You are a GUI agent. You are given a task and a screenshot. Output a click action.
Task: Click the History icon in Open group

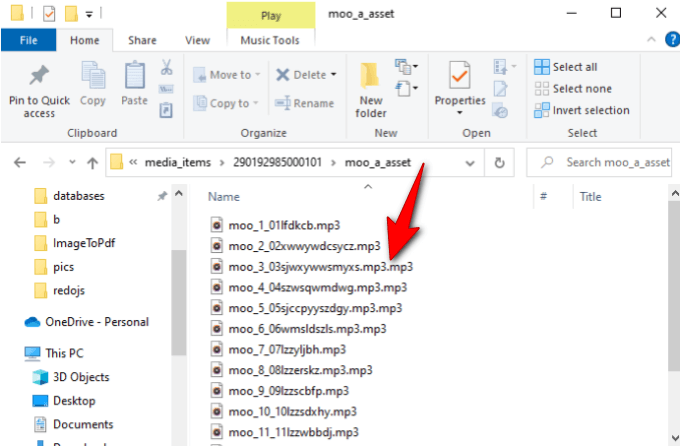pyautogui.click(x=500, y=111)
